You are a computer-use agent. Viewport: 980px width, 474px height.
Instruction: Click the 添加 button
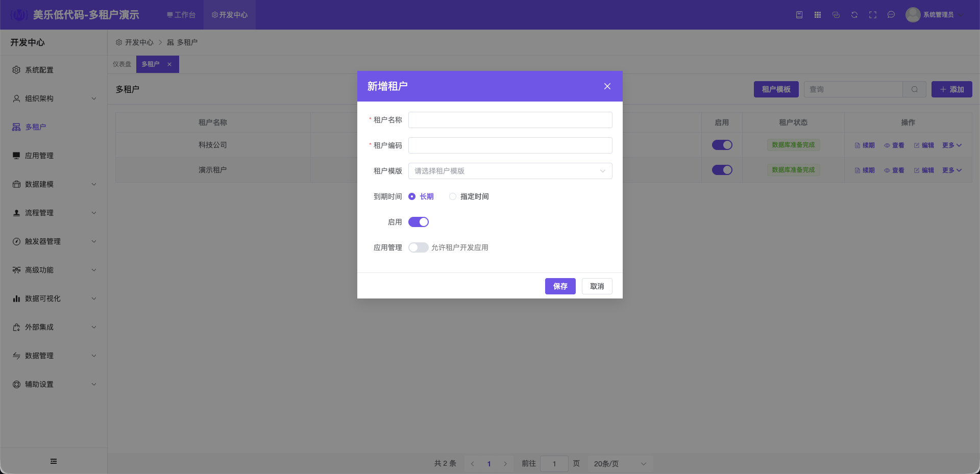pyautogui.click(x=951, y=89)
